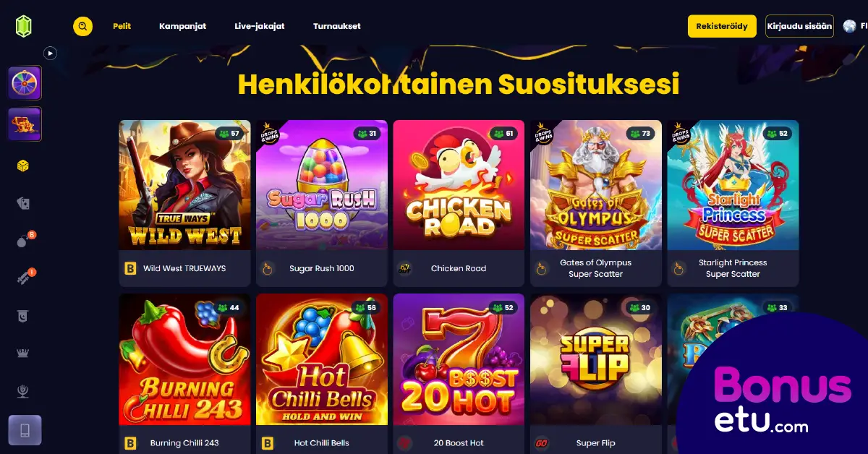Click the Wild West TRUEWAYS title link
The height and width of the screenshot is (454, 868).
pyautogui.click(x=184, y=268)
